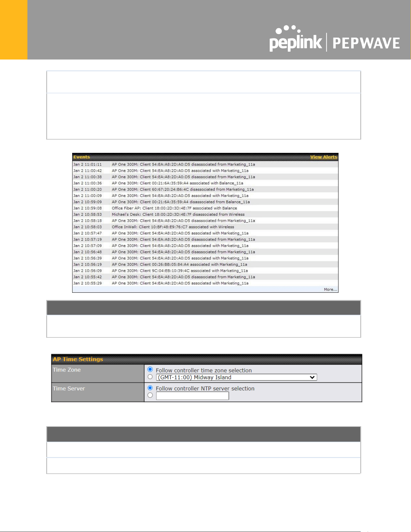
Task: Select the custom time server radio button
Action: (x=150, y=395)
